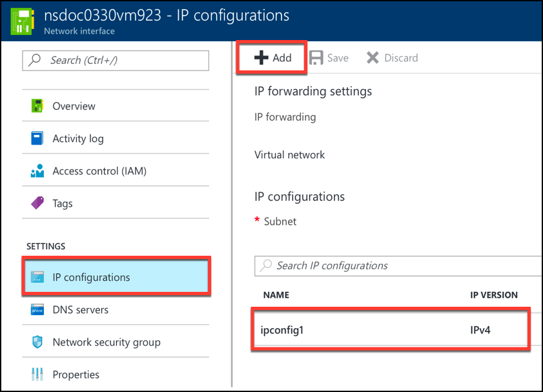Open the DNS servers menu item
The height and width of the screenshot is (392, 543).
coord(116,309)
